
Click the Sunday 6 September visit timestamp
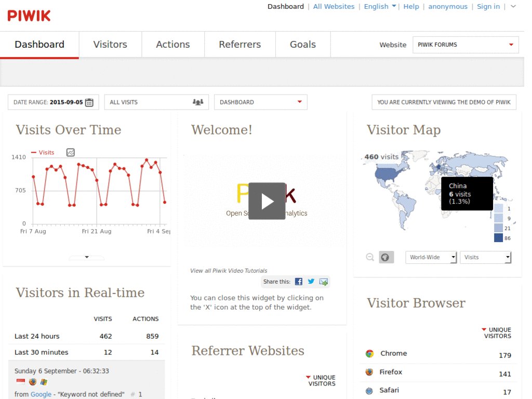62,371
